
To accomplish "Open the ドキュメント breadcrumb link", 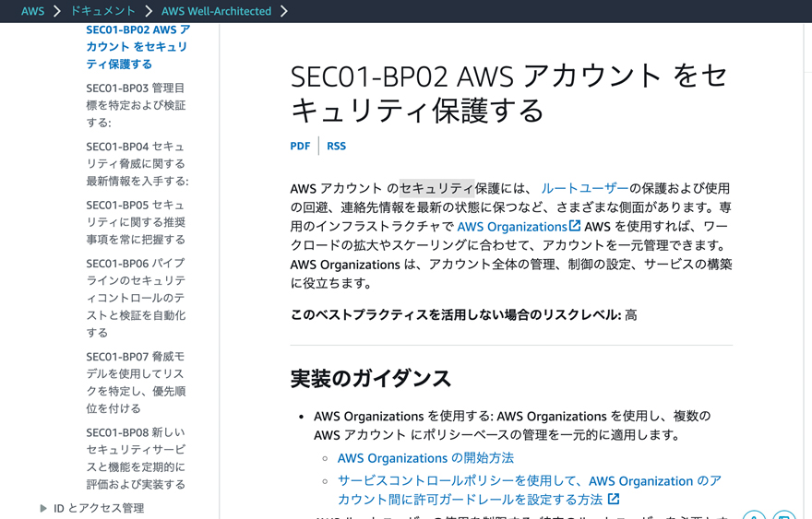I will (x=102, y=11).
